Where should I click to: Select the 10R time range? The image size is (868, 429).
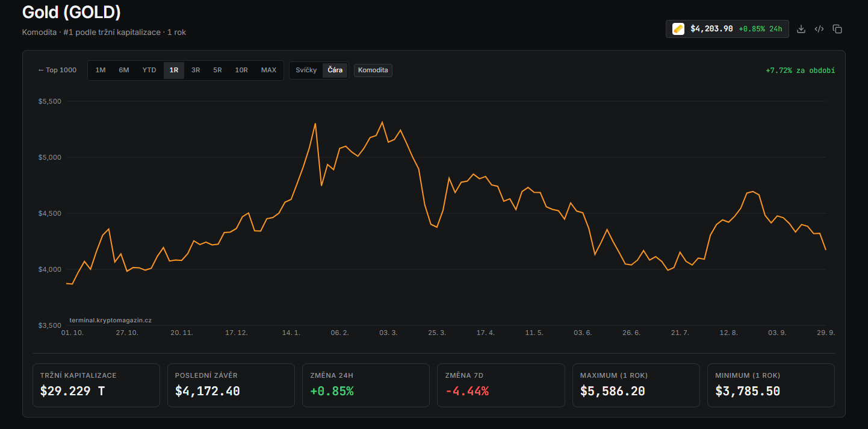pos(241,70)
